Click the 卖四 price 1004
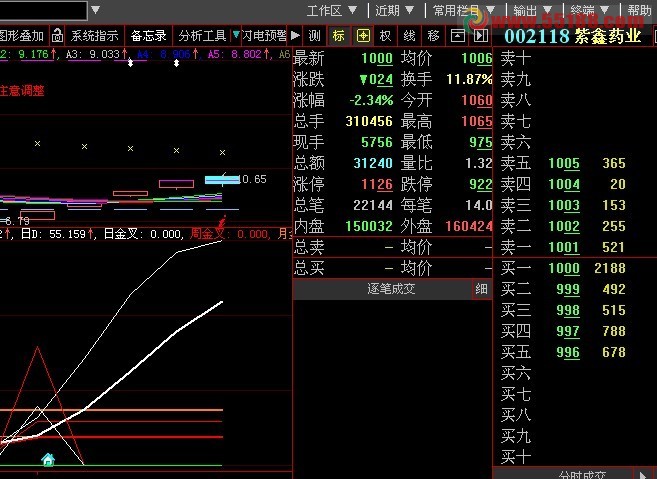This screenshot has height=479, width=657. 564,184
